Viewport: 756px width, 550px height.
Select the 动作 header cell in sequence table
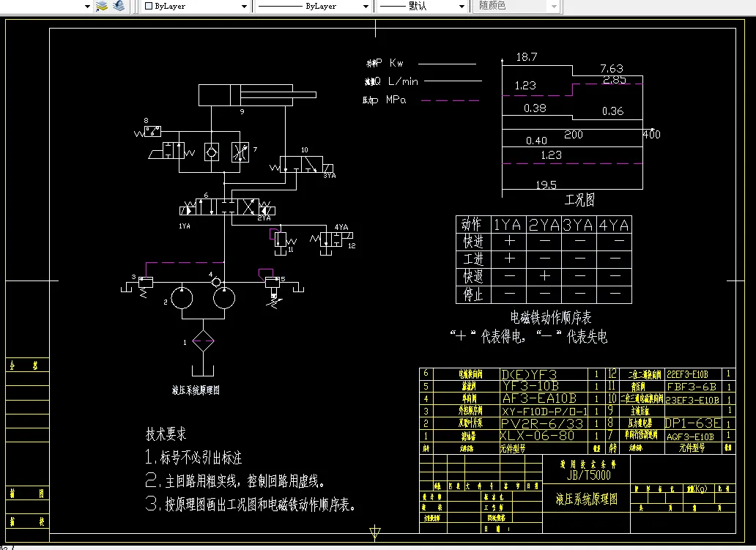click(473, 225)
